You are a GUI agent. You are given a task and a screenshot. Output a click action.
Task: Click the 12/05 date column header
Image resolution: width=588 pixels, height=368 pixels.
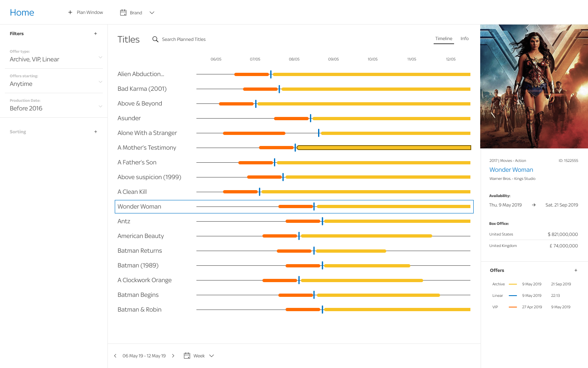451,59
